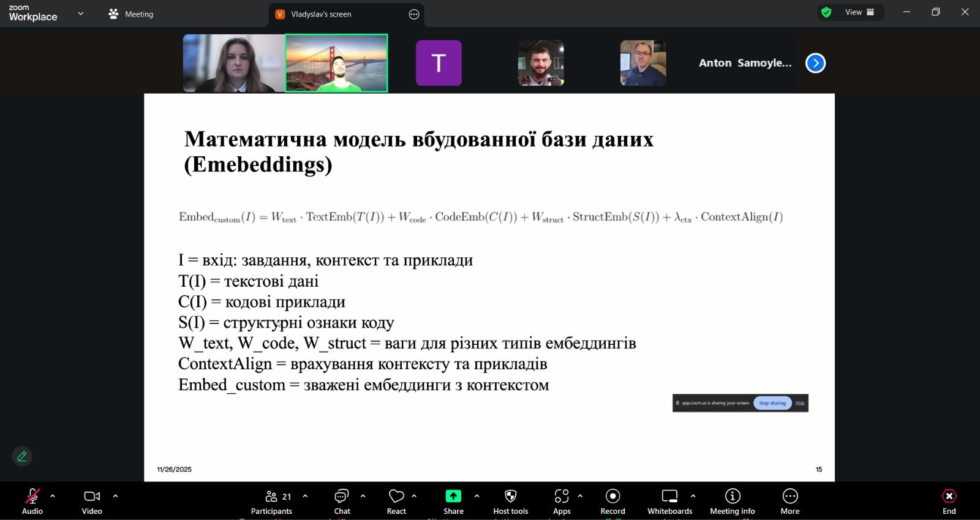This screenshot has width=980, height=520.
Task: Toggle the camera with Video button
Action: 92,500
